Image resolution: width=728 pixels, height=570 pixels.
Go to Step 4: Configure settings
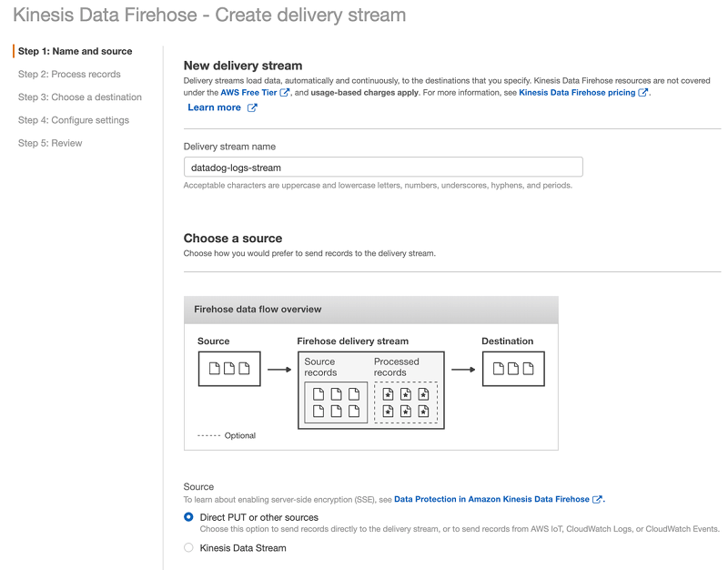pos(74,120)
